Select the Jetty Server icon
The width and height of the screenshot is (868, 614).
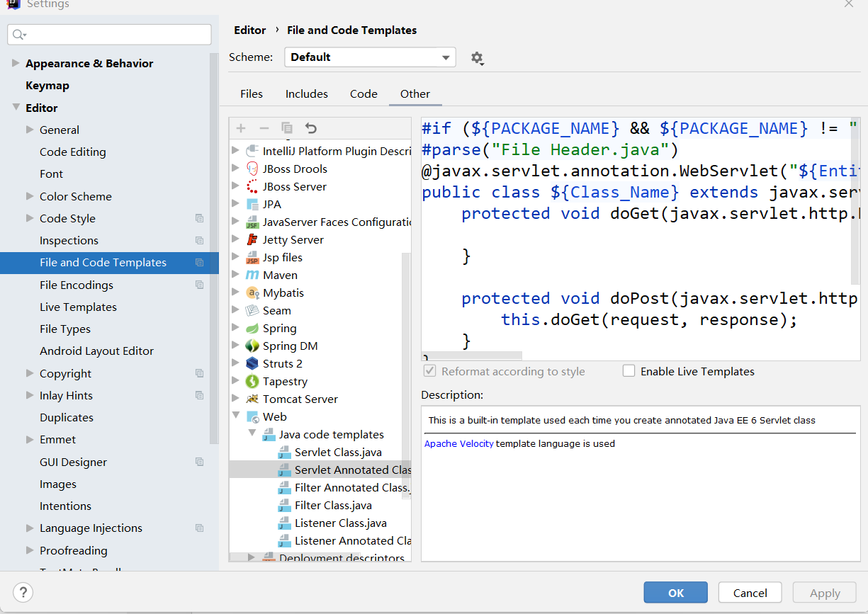click(252, 239)
